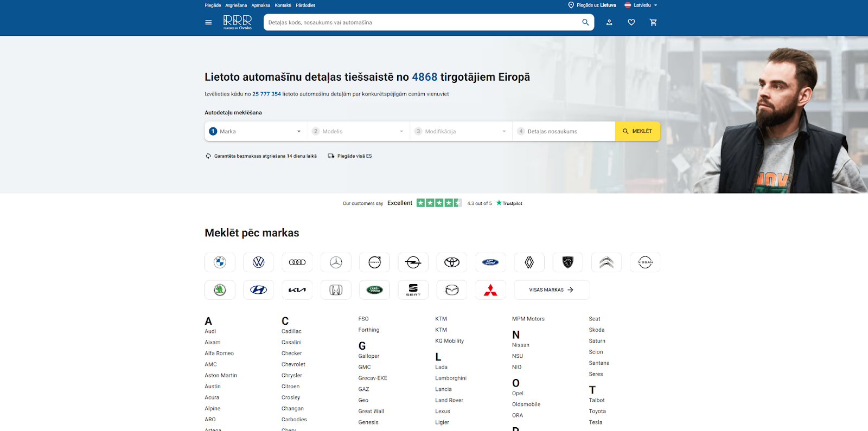Select the Honda brand logo
Image resolution: width=868 pixels, height=431 pixels.
click(336, 290)
